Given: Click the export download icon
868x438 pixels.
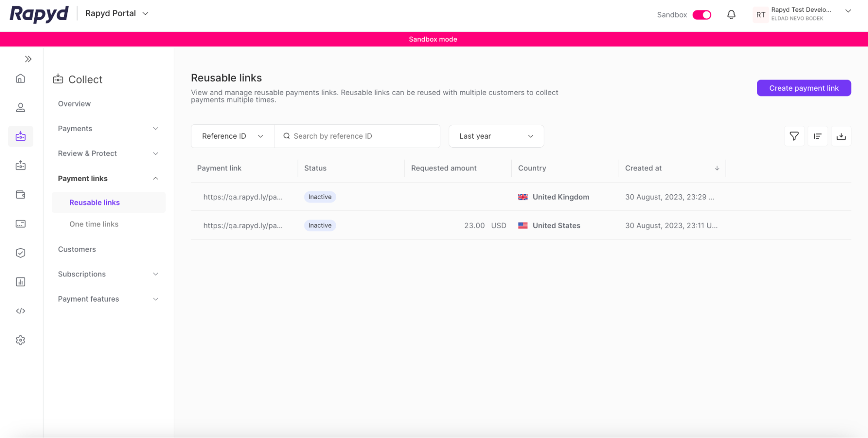Looking at the screenshot, I should pos(841,136).
